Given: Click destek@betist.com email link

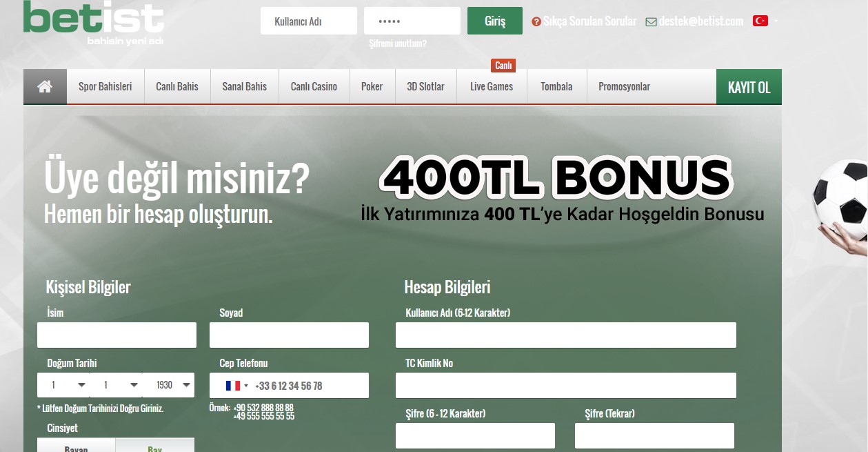Looking at the screenshot, I should (x=701, y=21).
